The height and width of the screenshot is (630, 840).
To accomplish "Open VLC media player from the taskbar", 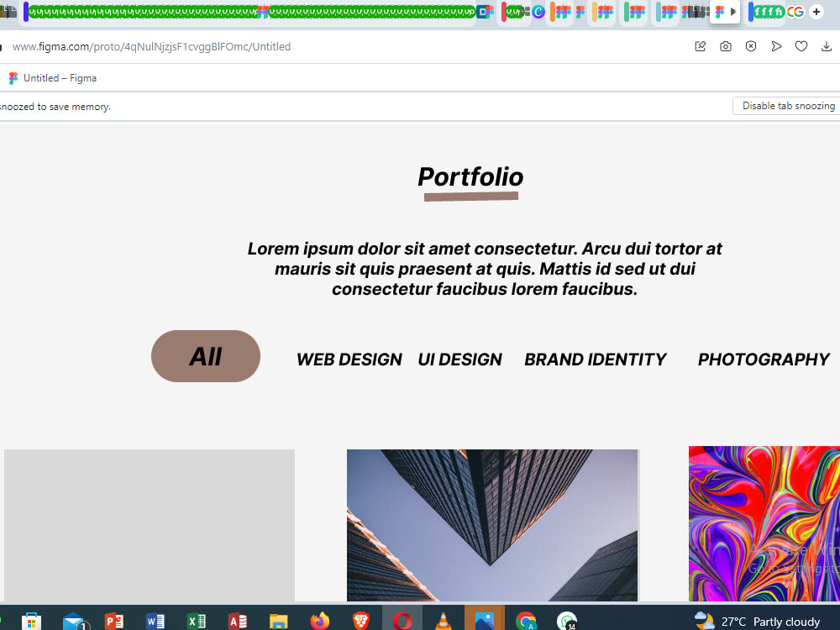I will coord(443,622).
